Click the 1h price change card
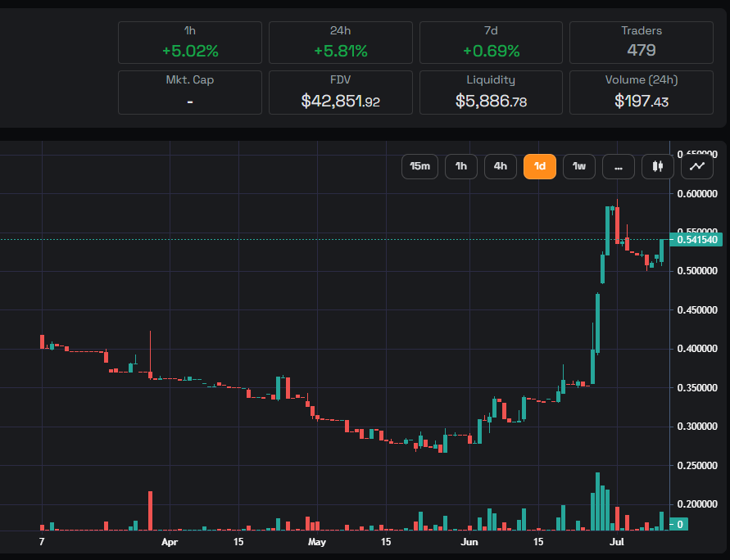The image size is (730, 560). [190, 43]
